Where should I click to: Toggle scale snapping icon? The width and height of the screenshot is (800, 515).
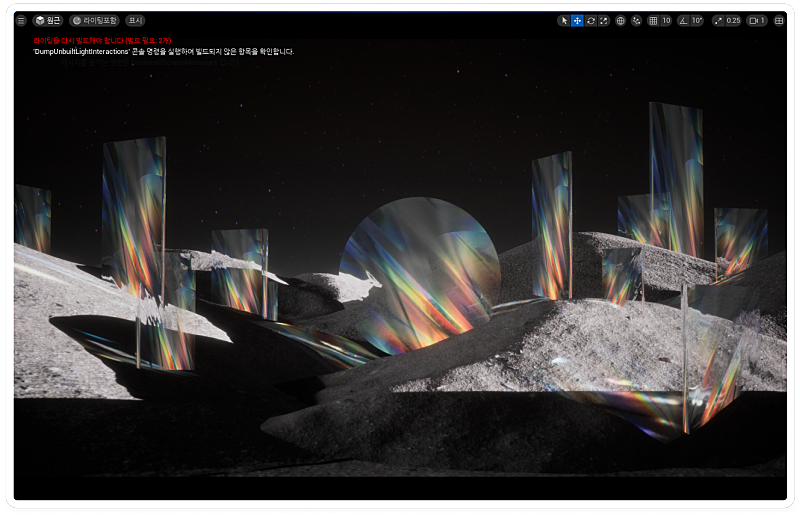718,20
